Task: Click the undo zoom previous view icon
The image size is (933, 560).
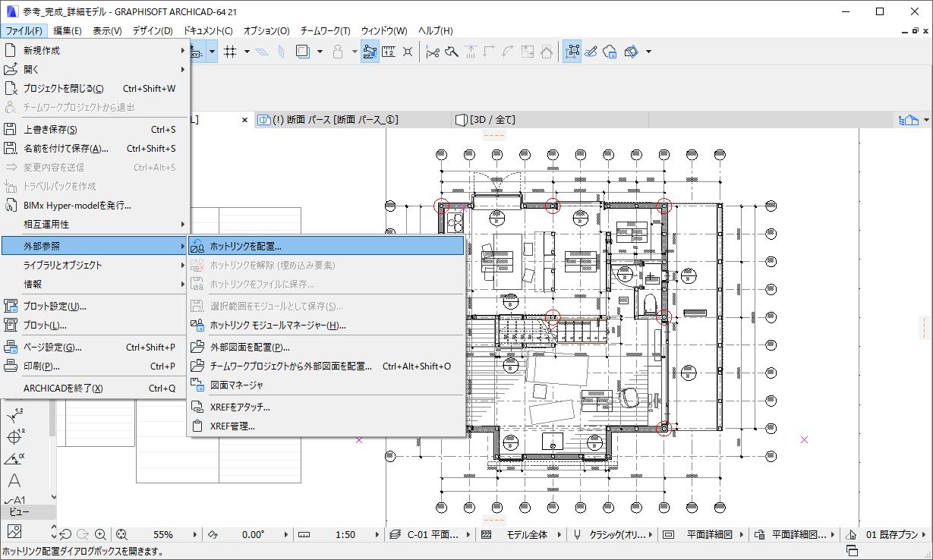Action: pos(66,534)
